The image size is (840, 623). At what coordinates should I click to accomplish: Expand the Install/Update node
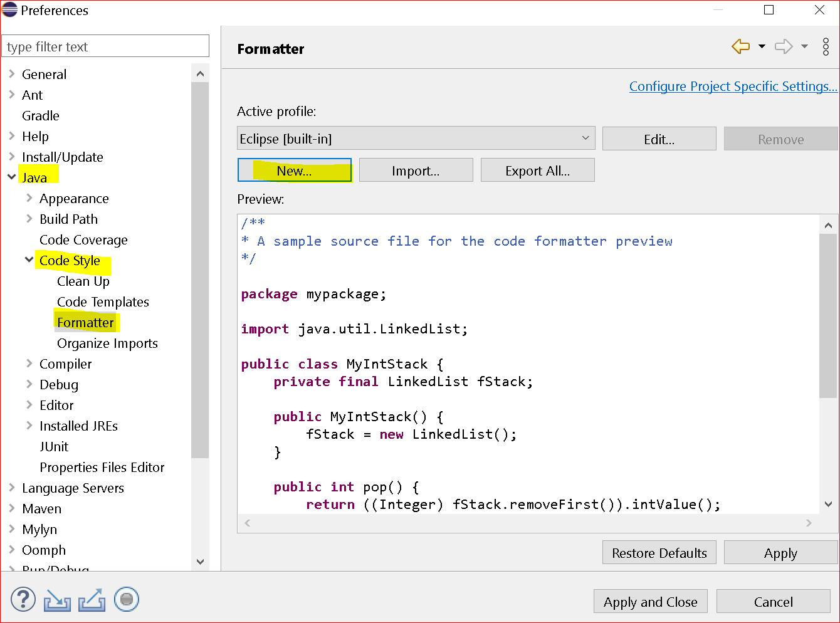click(x=11, y=157)
